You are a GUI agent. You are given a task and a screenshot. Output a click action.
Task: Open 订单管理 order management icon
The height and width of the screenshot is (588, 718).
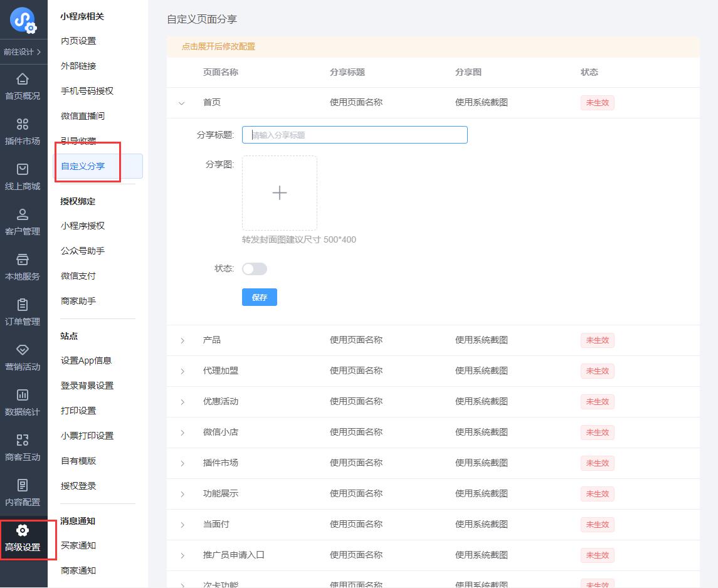23,305
